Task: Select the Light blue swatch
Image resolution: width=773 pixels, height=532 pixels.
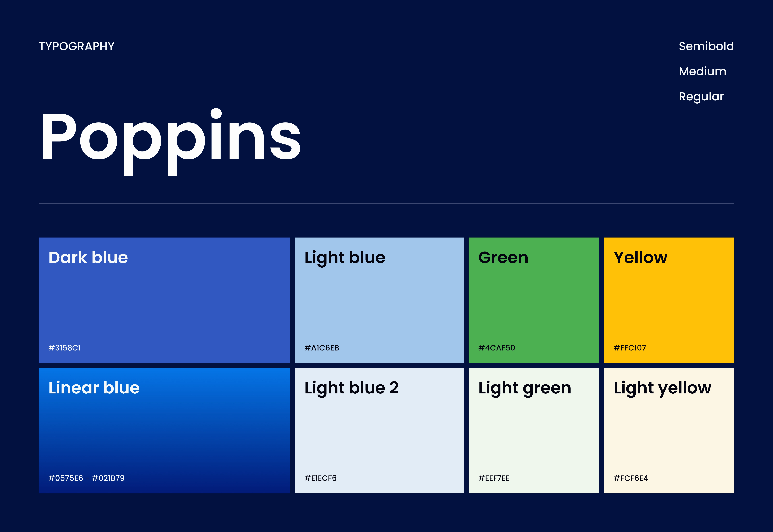Action: pyautogui.click(x=379, y=300)
